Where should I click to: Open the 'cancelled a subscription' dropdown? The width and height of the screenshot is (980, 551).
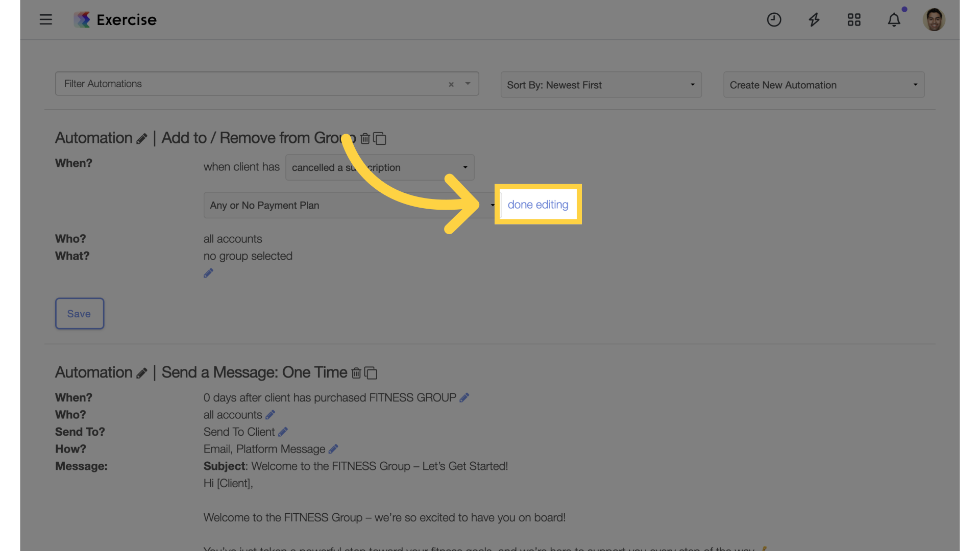click(x=380, y=167)
